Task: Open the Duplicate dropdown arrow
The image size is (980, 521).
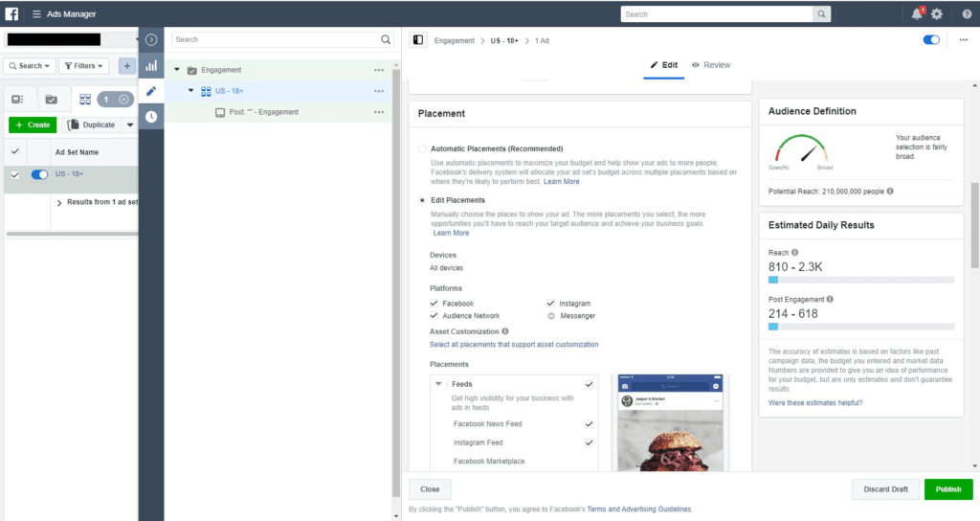Action: pos(130,125)
